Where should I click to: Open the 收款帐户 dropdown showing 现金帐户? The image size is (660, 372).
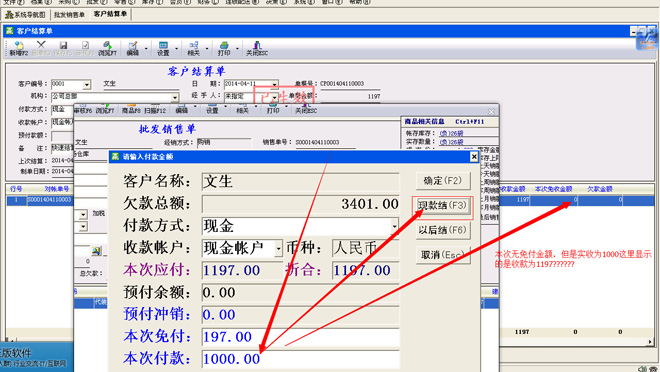point(278,248)
